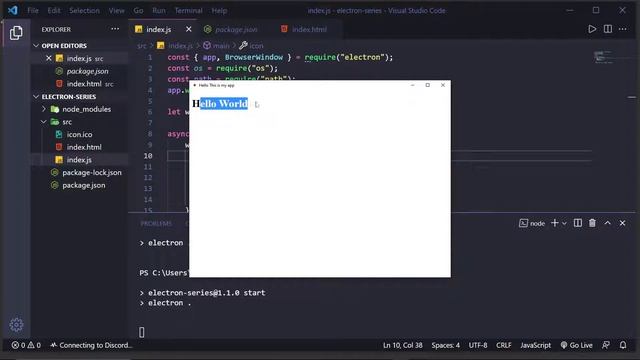Click line number 10 in the gutter
This screenshot has width=640, height=360.
[x=148, y=156]
